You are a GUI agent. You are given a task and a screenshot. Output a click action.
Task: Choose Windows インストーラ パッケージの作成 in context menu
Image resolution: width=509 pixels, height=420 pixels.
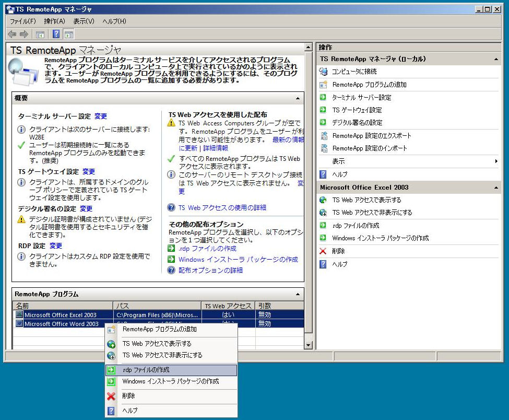pyautogui.click(x=171, y=381)
